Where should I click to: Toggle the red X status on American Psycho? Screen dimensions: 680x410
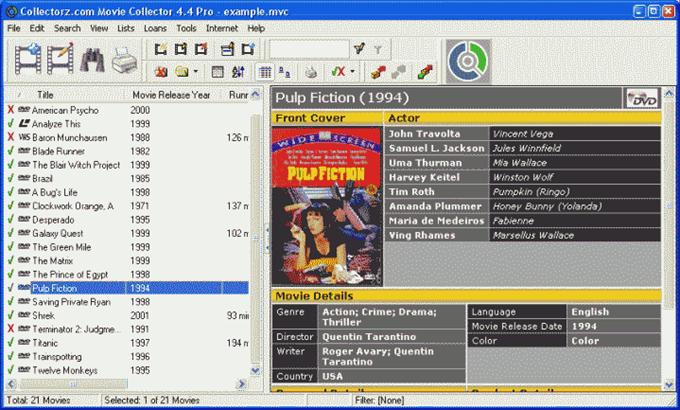10,110
